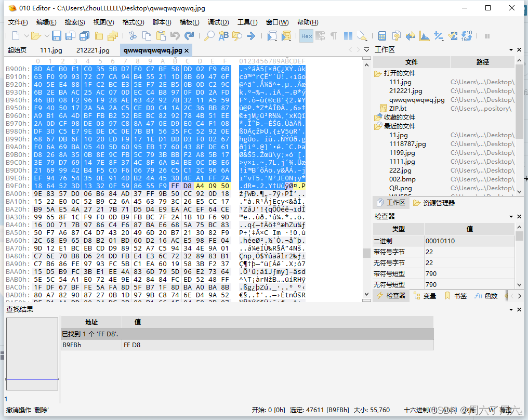Click the Paste icon in the toolbar

pos(161,36)
